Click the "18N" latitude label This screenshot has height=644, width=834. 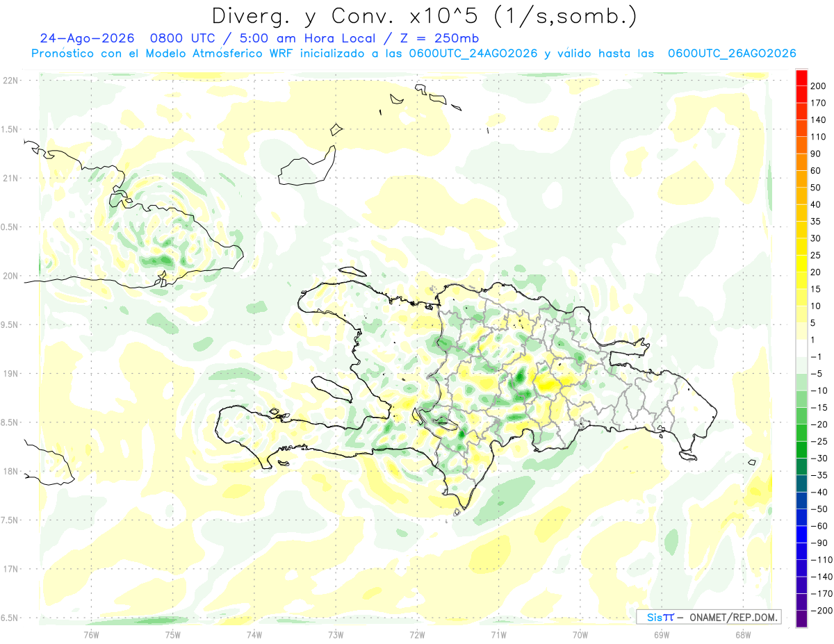tap(10, 471)
